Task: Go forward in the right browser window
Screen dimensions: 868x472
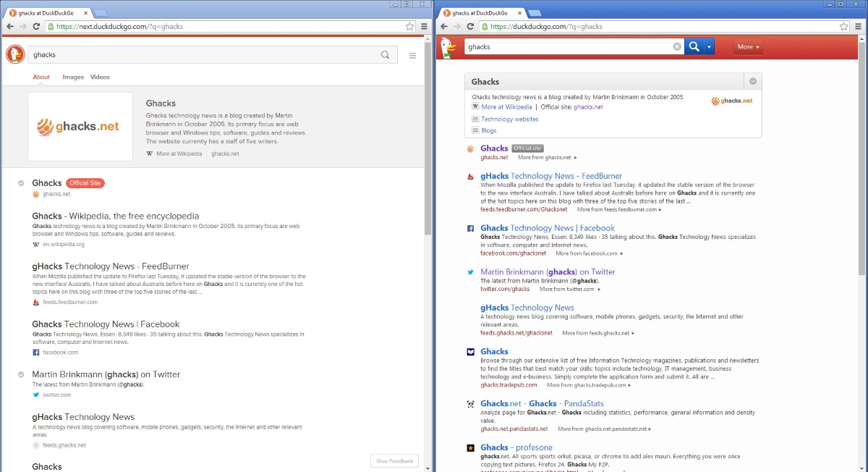Action: [x=457, y=26]
